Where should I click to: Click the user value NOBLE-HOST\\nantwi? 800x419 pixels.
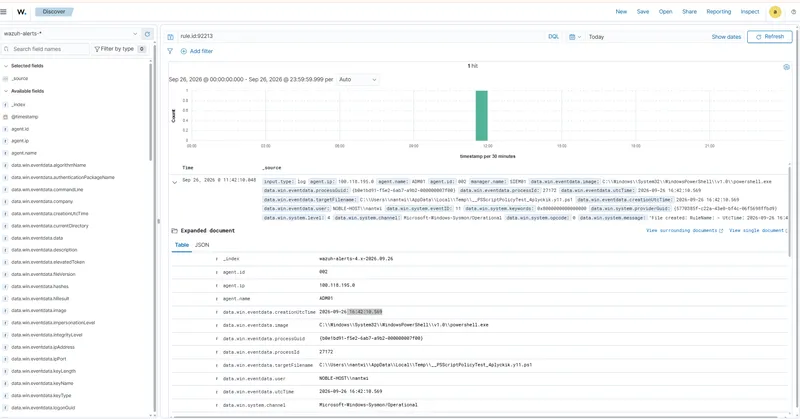point(344,379)
